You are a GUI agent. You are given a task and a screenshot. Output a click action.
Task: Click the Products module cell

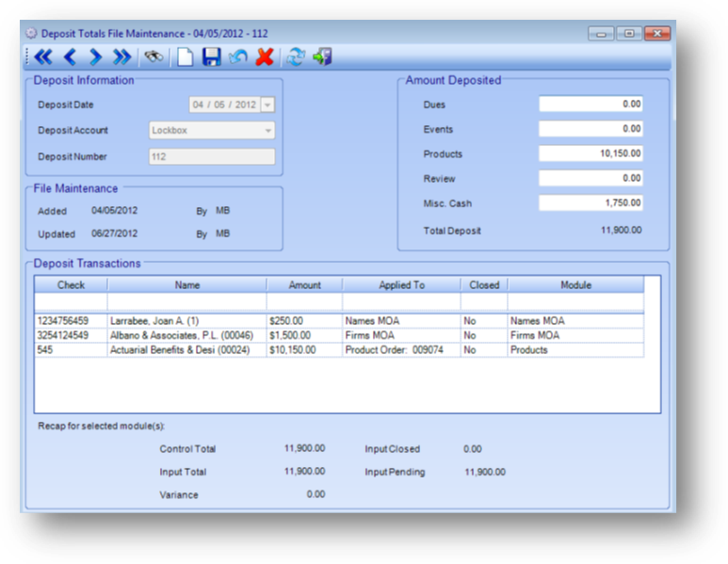pyautogui.click(x=575, y=349)
